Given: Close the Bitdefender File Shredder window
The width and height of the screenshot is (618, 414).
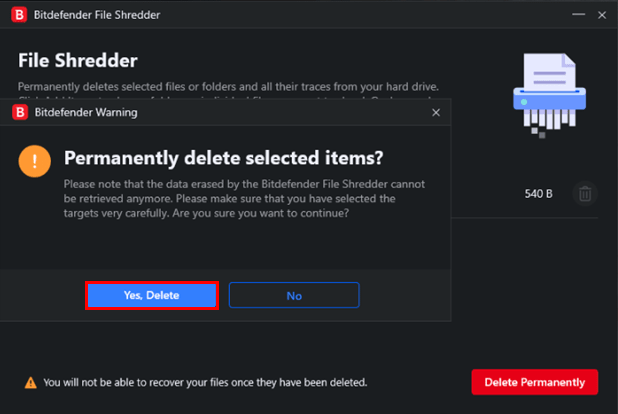Looking at the screenshot, I should pyautogui.click(x=602, y=15).
